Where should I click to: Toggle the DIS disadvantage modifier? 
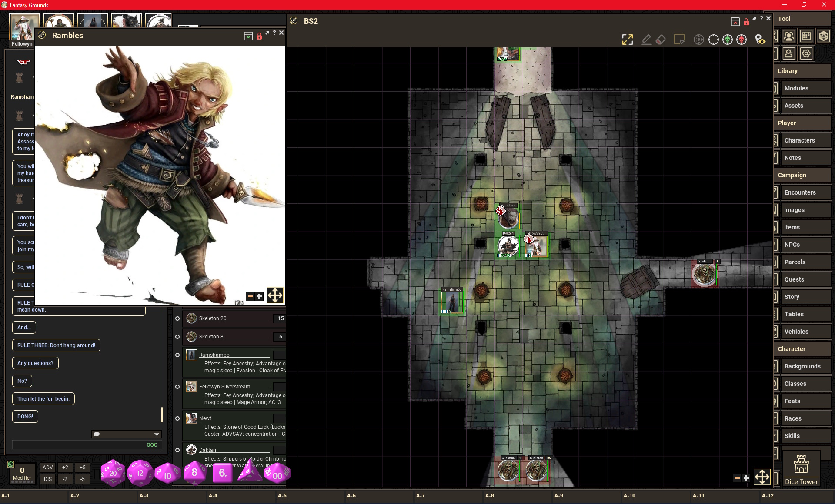pyautogui.click(x=48, y=479)
